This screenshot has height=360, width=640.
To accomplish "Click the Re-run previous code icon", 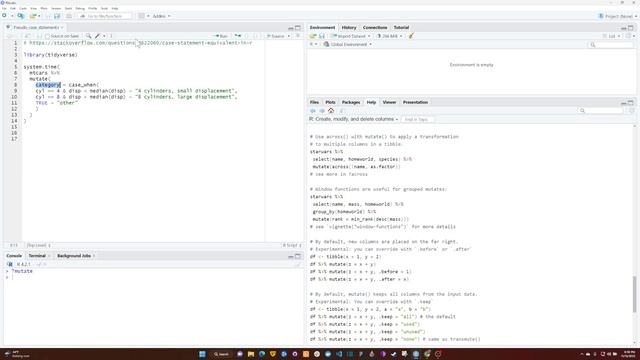I will point(238,36).
